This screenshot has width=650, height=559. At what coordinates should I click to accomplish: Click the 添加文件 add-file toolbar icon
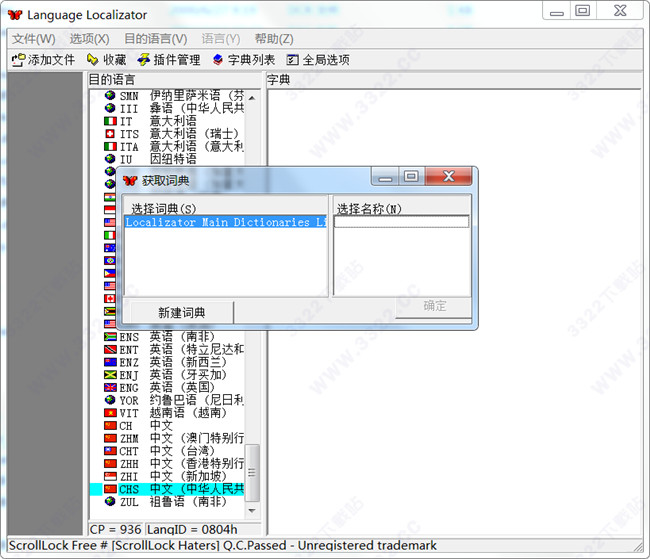pyautogui.click(x=18, y=60)
